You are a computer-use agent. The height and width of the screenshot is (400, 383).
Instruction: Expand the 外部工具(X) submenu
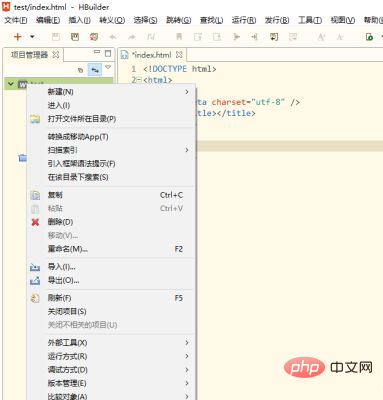click(x=111, y=343)
